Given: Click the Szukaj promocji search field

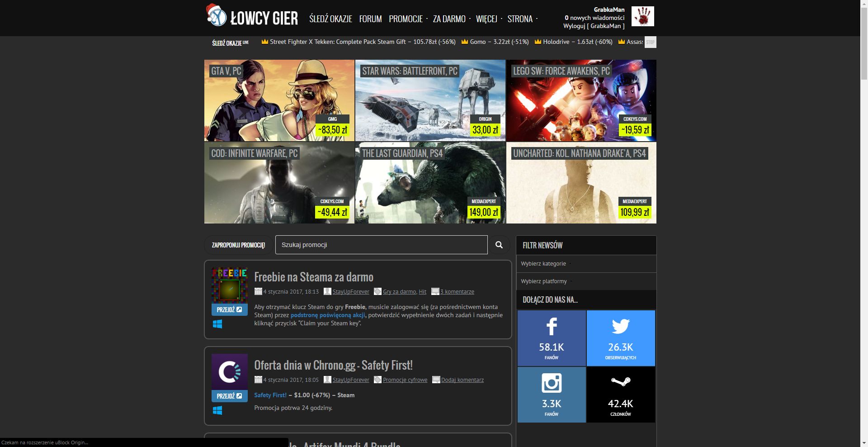Looking at the screenshot, I should (381, 245).
